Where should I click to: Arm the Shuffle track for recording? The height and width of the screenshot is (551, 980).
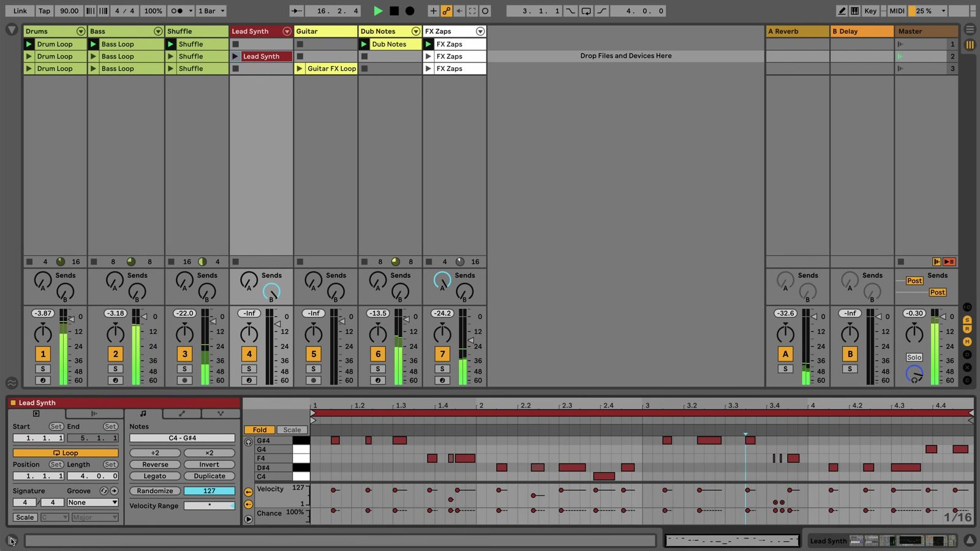click(184, 380)
